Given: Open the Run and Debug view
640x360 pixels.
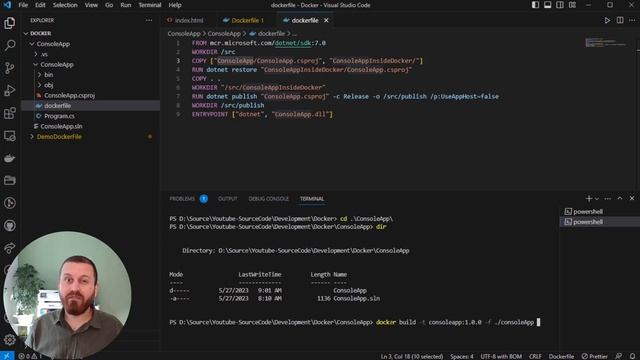Looking at the screenshot, I should (x=9, y=90).
